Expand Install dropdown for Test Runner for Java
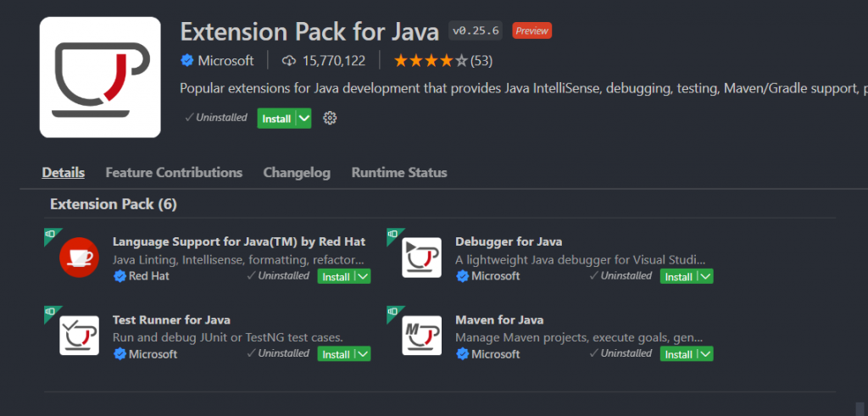This screenshot has width=868, height=416. (363, 354)
